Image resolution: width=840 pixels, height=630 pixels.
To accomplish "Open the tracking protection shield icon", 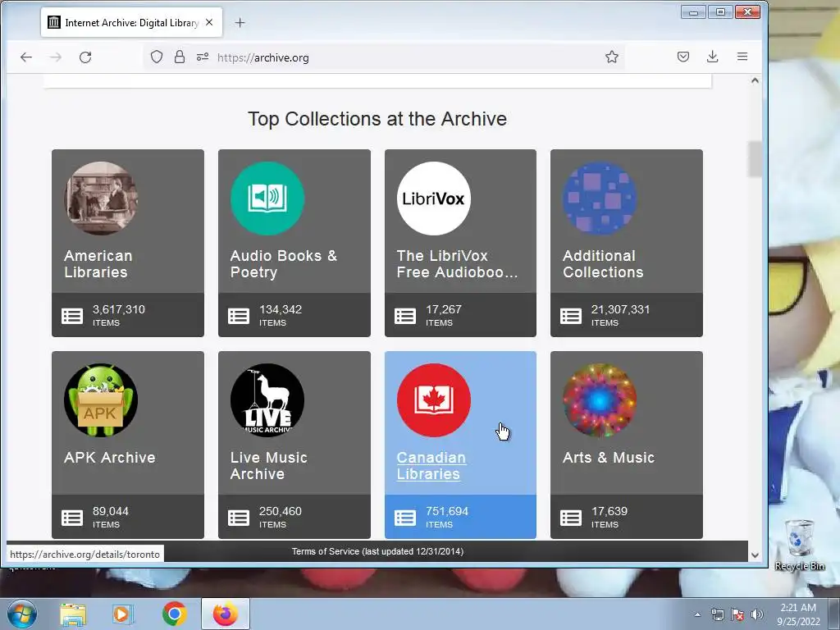I will click(157, 57).
